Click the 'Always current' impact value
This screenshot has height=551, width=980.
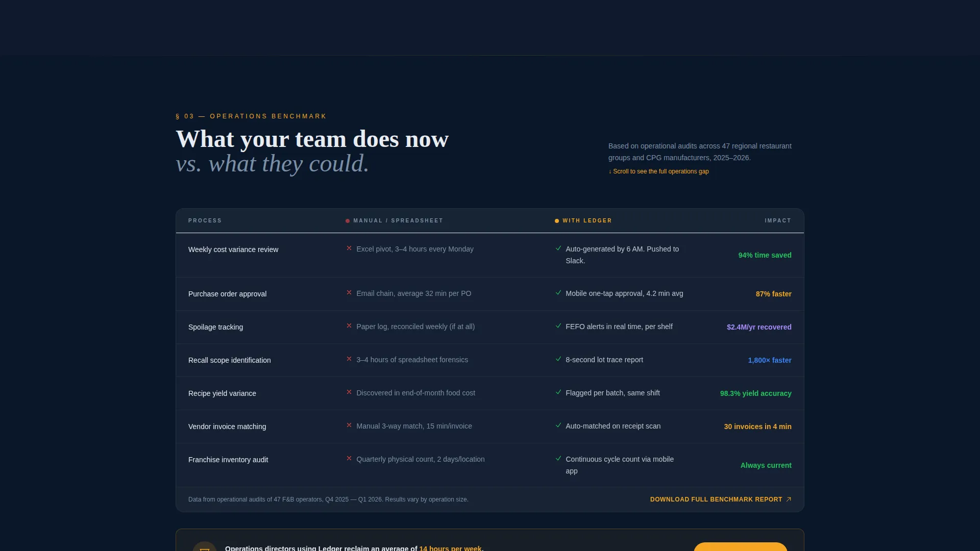coord(766,465)
